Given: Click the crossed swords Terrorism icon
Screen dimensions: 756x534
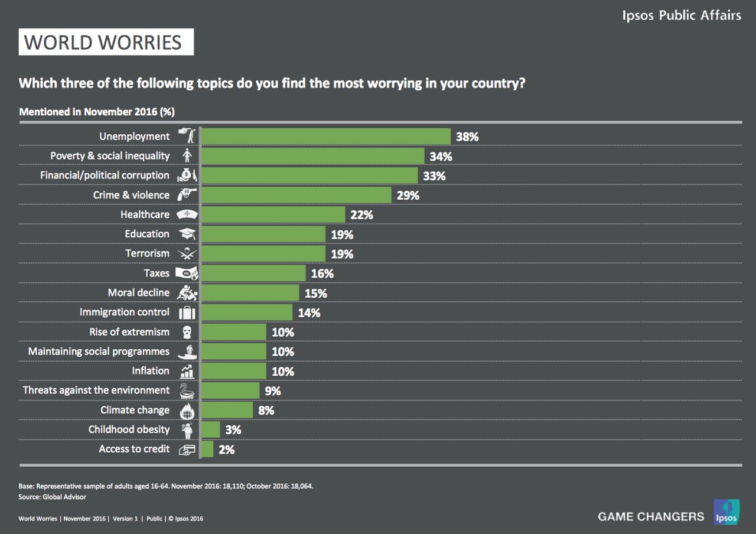Looking at the screenshot, I should point(187,254).
